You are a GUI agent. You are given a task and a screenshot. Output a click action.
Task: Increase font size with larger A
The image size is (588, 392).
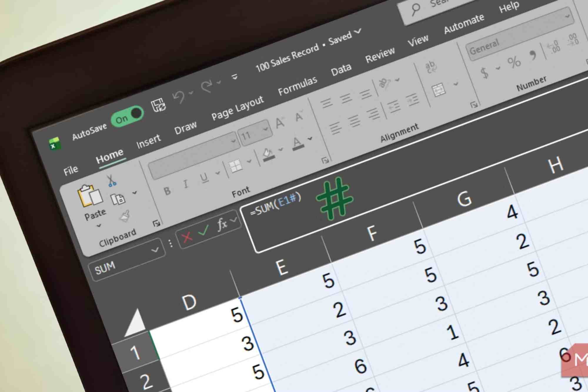[x=280, y=123]
